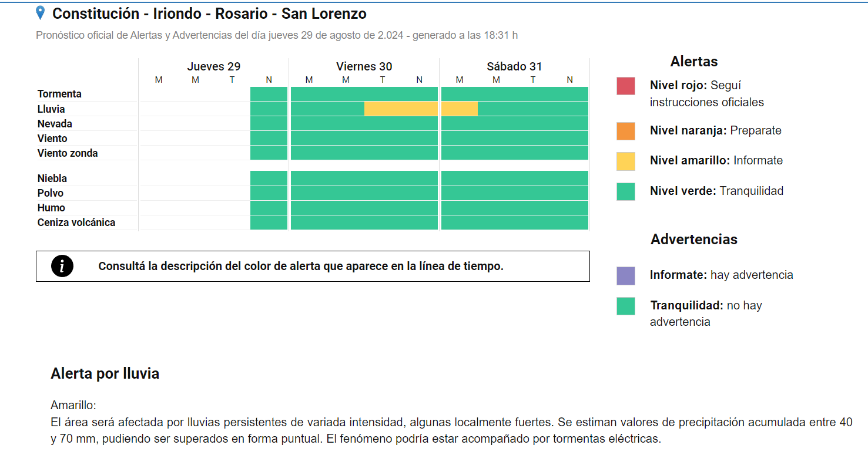This screenshot has width=868, height=455.
Task: Click the Jueves 29 day header
Action: pos(214,66)
